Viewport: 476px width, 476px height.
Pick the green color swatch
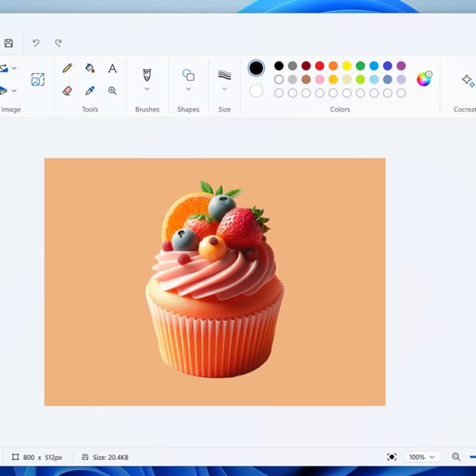tap(360, 66)
